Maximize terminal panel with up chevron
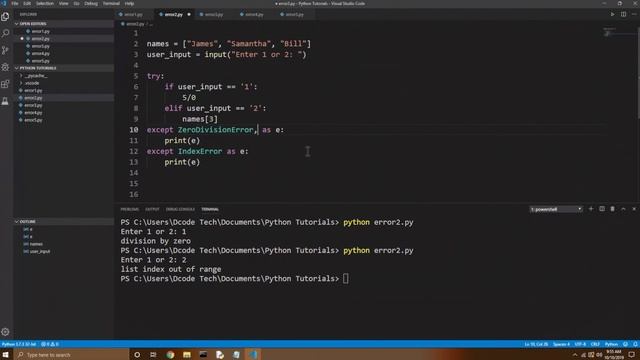640x360 pixels. tap(623, 209)
